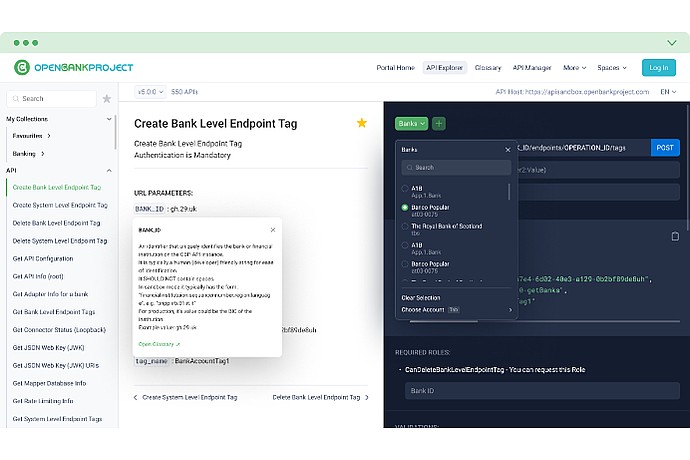
Task: Close the BANK_ID glossary popup
Action: pos(273,230)
